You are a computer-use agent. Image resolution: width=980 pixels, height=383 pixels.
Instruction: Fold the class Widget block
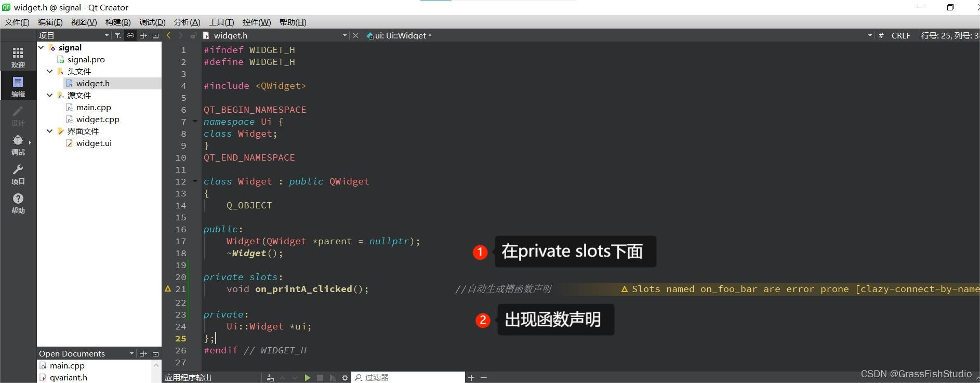(195, 181)
